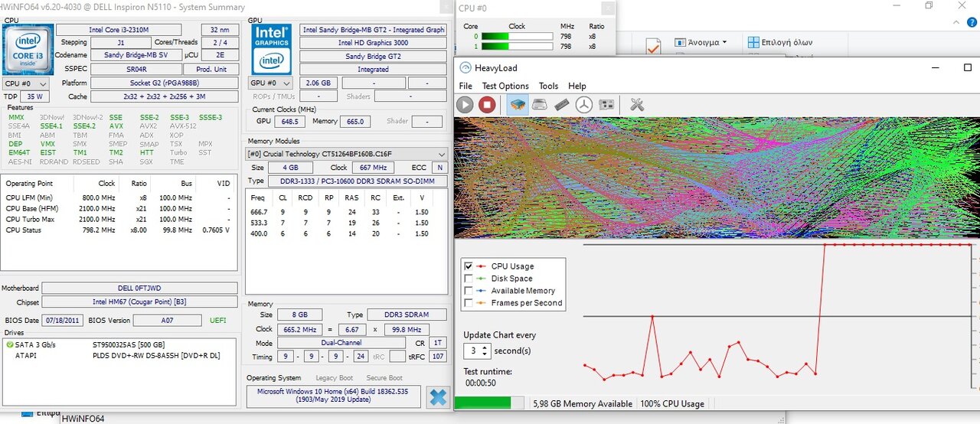The image size is (980, 424).
Task: Click the update chart interval stepper
Action: (x=484, y=351)
